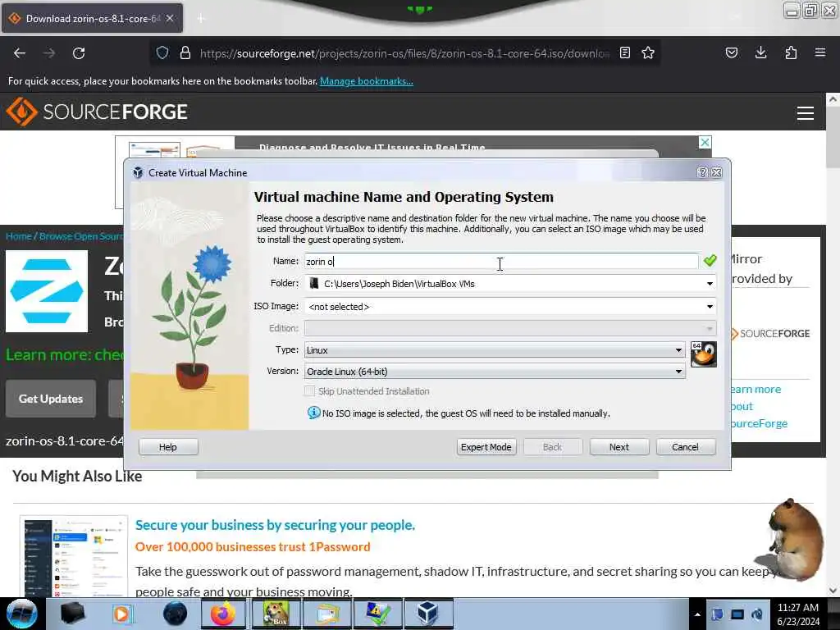Open the Type dropdown showing Linux
The width and height of the screenshot is (840, 630).
tap(495, 350)
